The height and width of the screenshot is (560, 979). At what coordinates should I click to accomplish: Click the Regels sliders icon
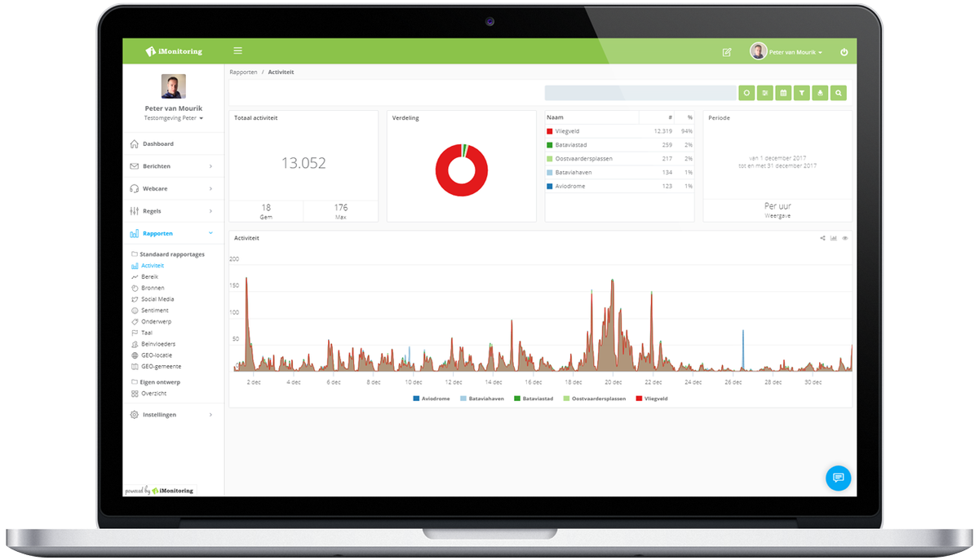135,211
